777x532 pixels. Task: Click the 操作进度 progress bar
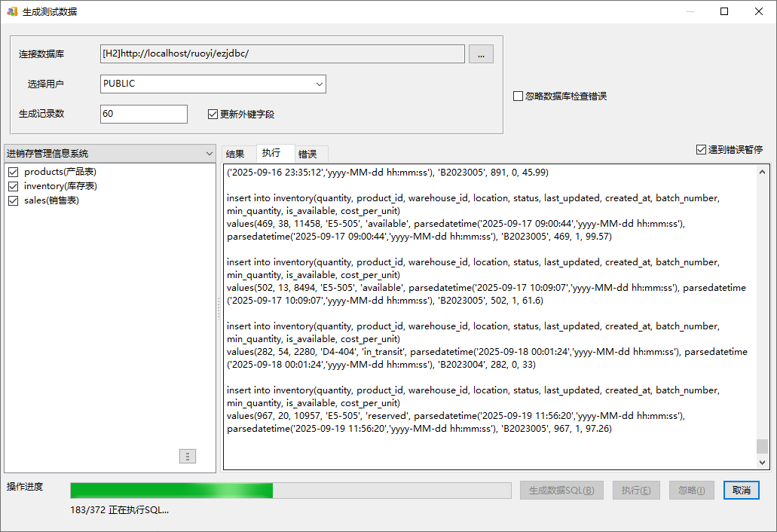(x=290, y=491)
